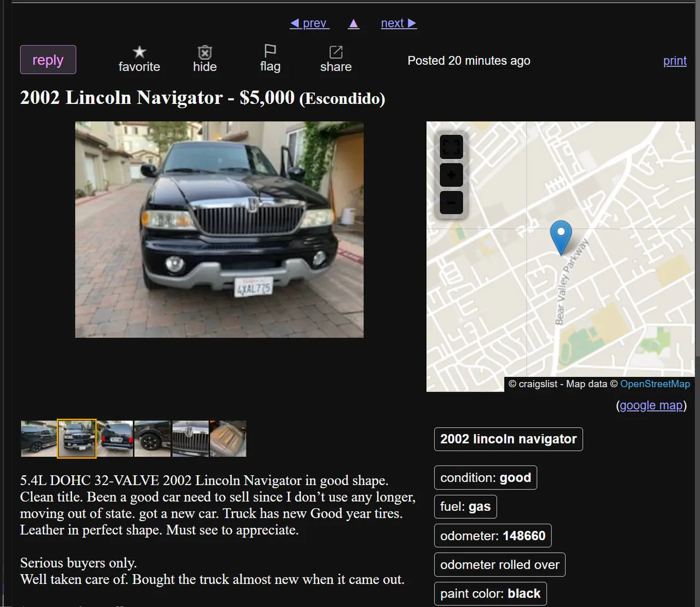Select the third thumbnail showing the rear view
The image size is (700, 607).
pyautogui.click(x=115, y=439)
